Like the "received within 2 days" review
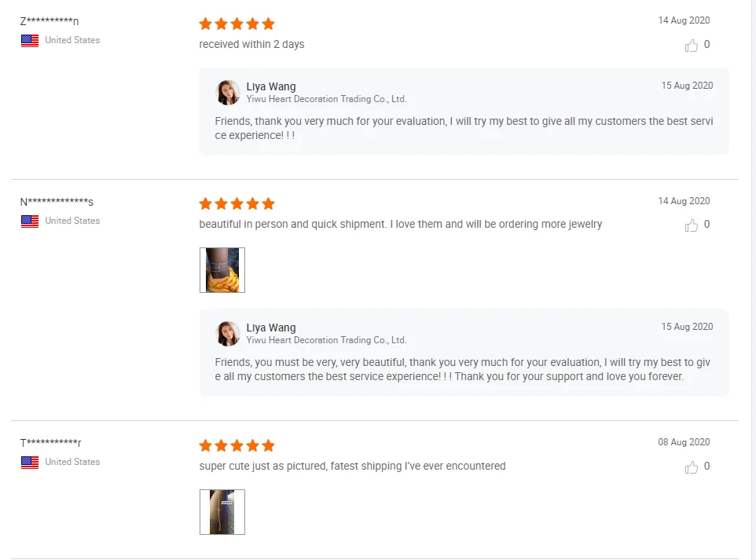Screen dimensions: 756x560 (x=692, y=46)
